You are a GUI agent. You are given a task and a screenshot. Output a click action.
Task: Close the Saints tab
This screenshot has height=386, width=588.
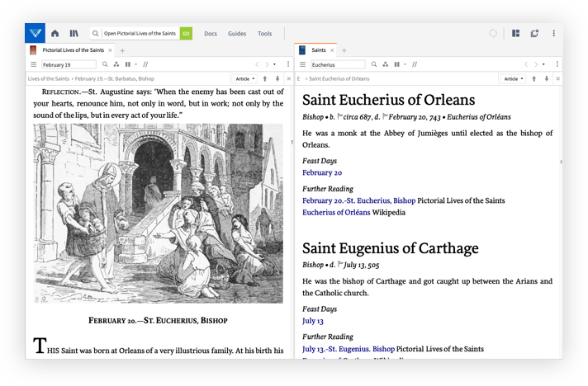[x=332, y=50]
